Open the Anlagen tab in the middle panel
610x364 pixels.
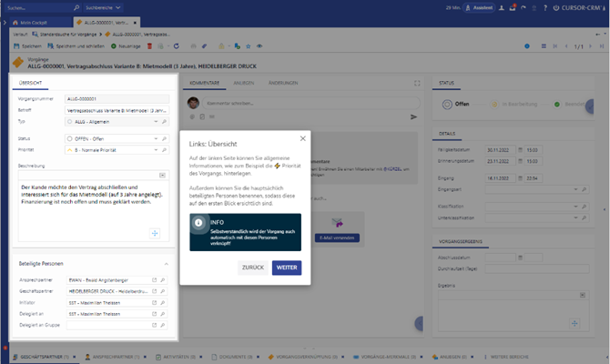(x=244, y=83)
